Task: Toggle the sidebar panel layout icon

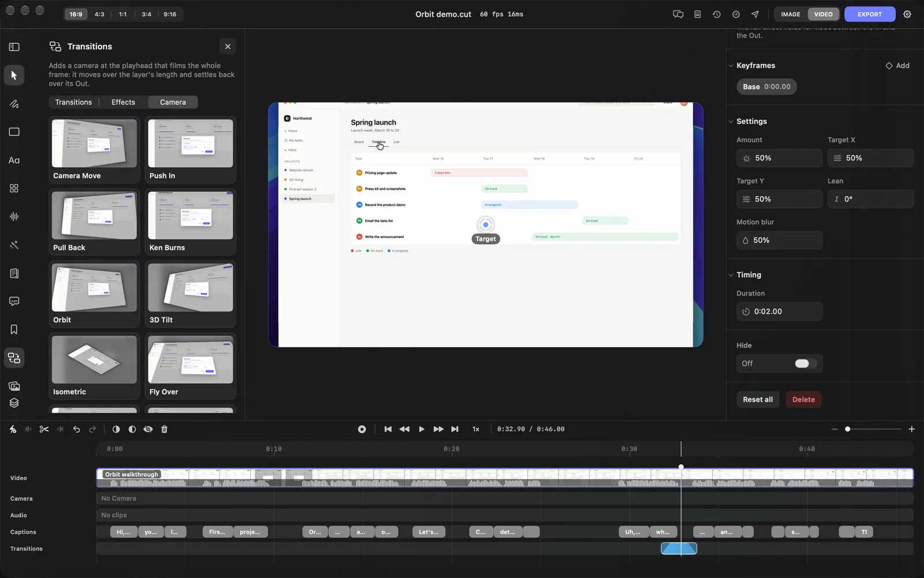Action: click(14, 47)
